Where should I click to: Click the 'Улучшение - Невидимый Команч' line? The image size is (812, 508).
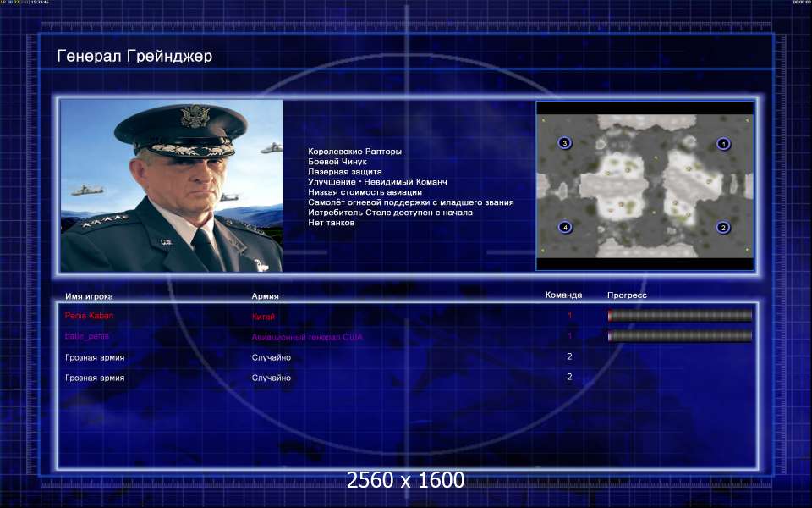point(377,182)
